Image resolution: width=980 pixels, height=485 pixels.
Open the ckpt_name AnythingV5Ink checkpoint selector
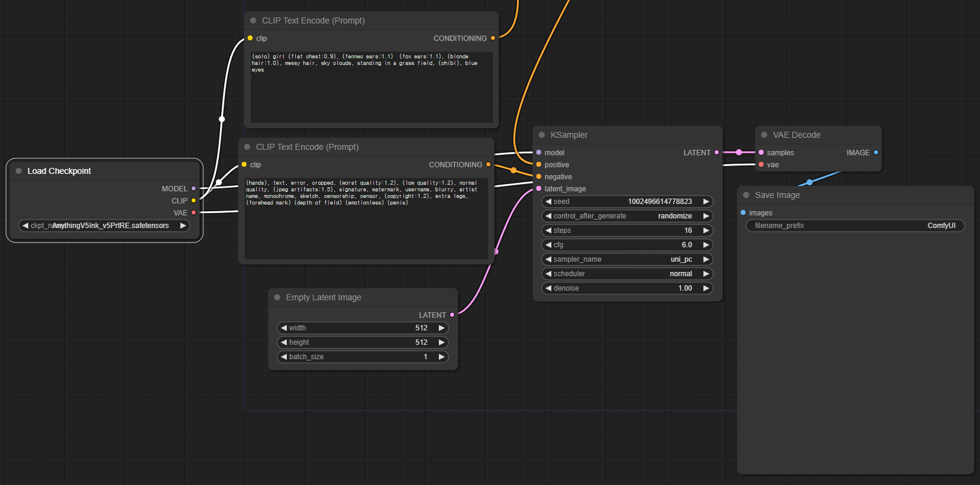click(x=104, y=226)
